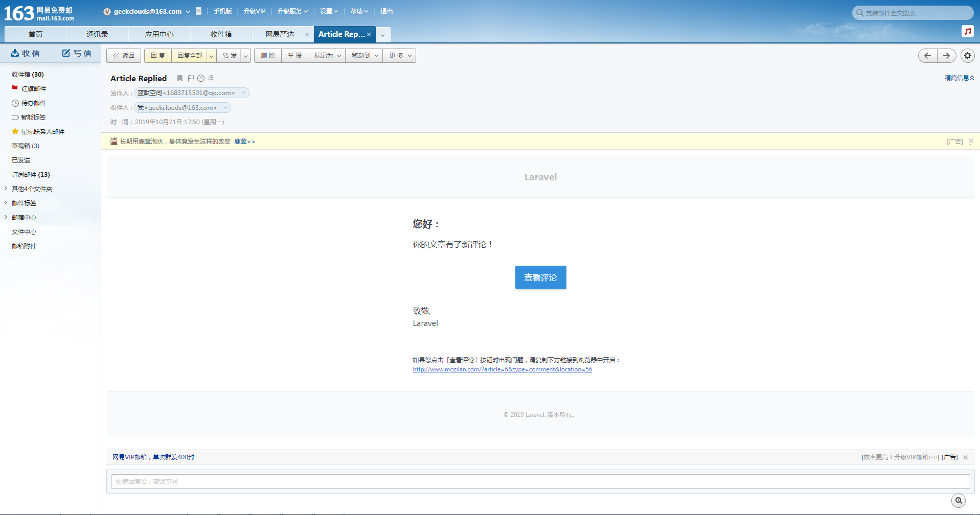
Task: Toggle the bookmark icon next to Article Replied
Action: tap(180, 78)
